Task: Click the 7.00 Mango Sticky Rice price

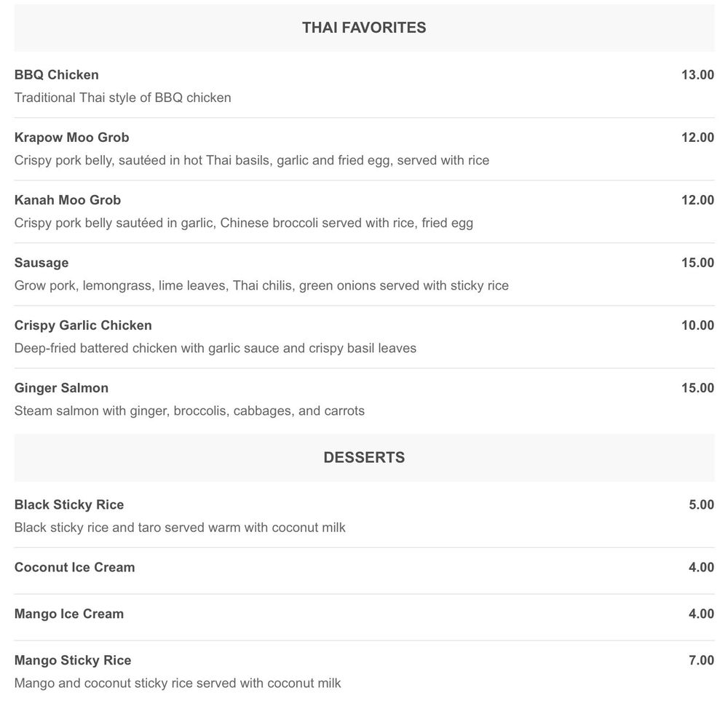Action: 701,660
